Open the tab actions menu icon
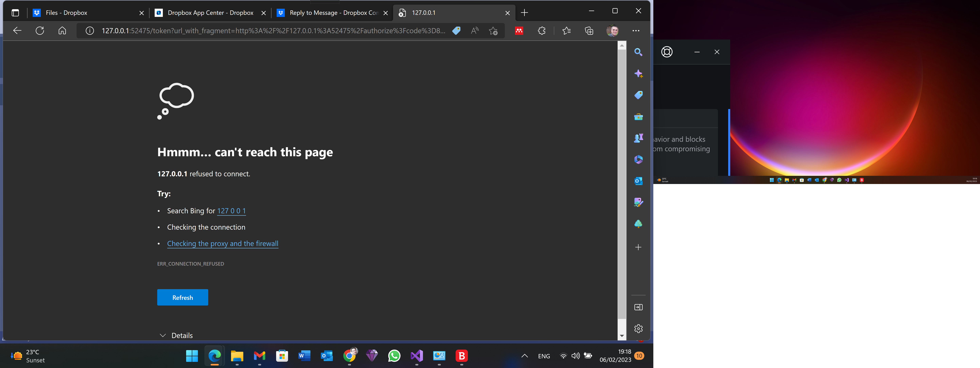Image resolution: width=980 pixels, height=368 pixels. 15,13
